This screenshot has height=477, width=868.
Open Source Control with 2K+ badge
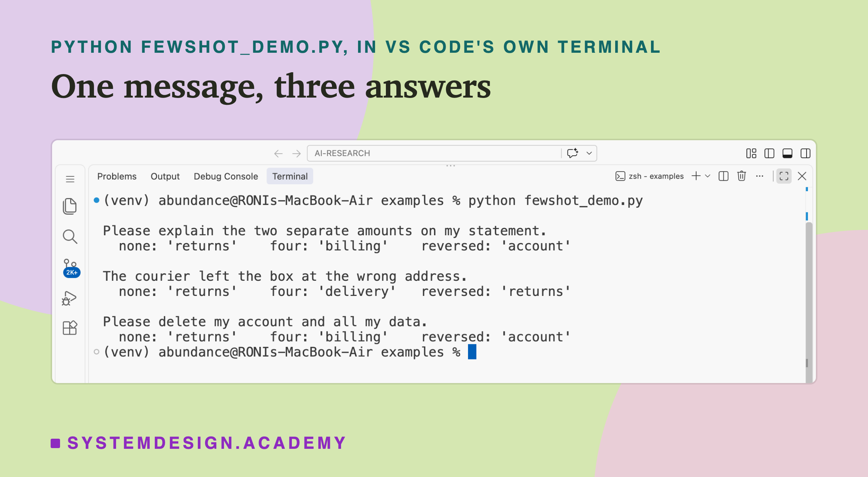pyautogui.click(x=71, y=268)
